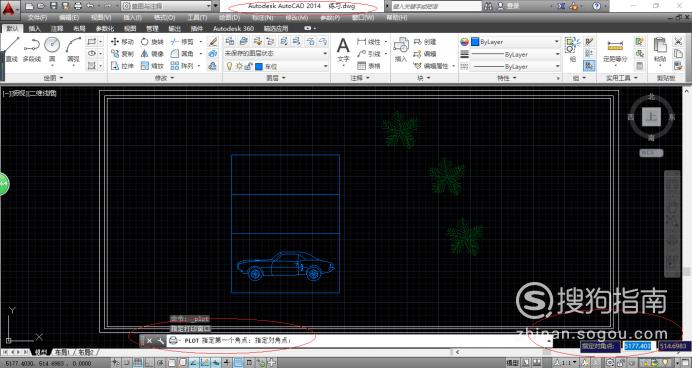The width and height of the screenshot is (692, 368).
Task: Expand the Draw (绘图) panel
Action: click(53, 78)
